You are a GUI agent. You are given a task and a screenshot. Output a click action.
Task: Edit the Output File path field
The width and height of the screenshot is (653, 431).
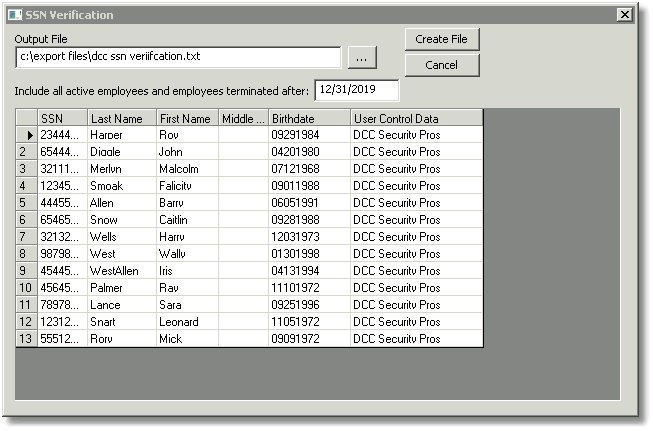178,57
